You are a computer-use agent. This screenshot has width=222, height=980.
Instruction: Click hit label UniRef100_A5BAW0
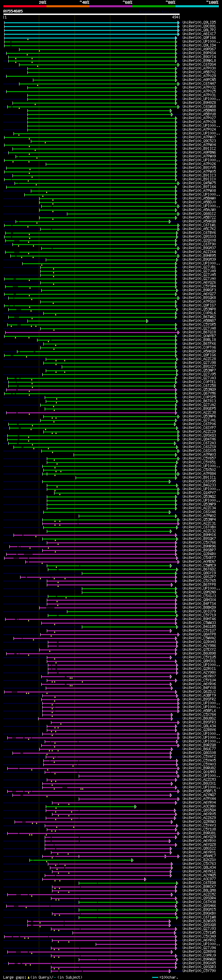pos(199,198)
